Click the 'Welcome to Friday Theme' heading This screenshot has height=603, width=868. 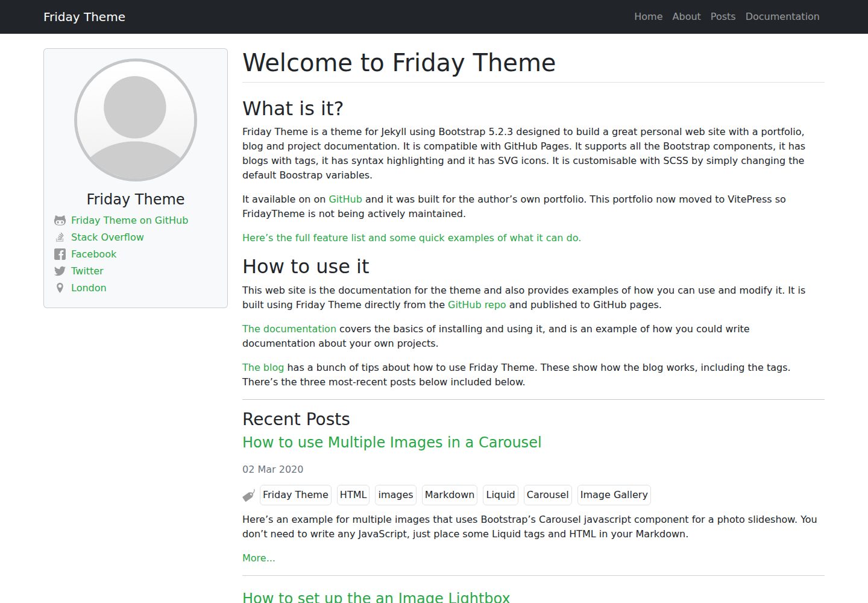(x=399, y=63)
